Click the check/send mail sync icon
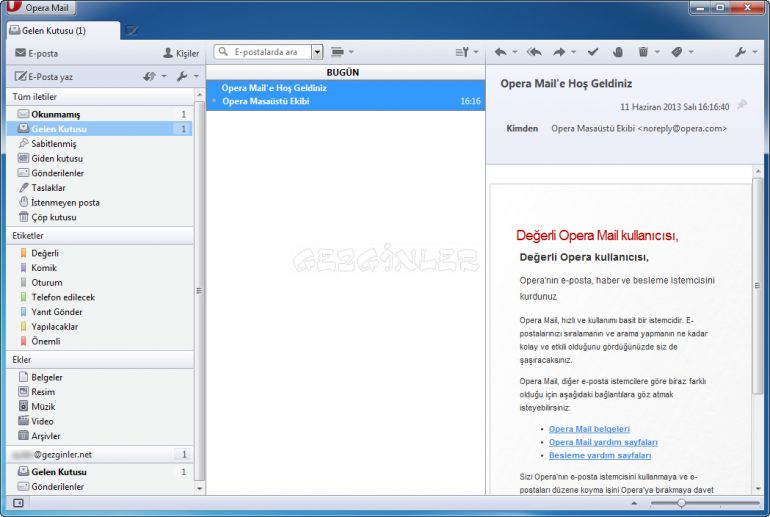 149,76
